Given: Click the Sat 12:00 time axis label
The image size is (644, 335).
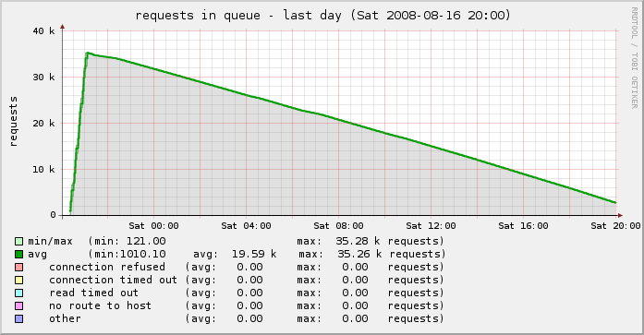Looking at the screenshot, I should tap(431, 226).
